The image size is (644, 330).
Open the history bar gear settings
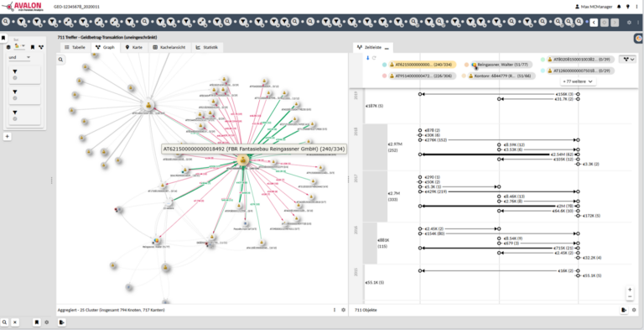(x=629, y=23)
